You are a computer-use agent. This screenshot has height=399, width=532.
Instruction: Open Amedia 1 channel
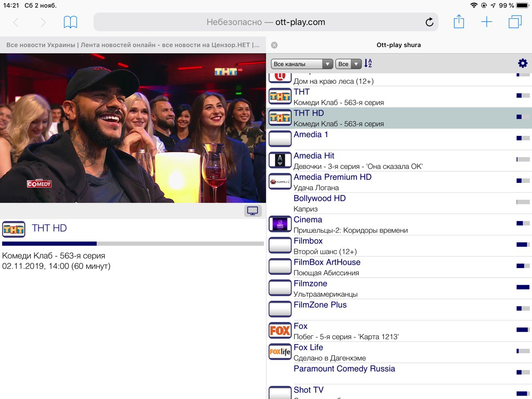(399, 139)
